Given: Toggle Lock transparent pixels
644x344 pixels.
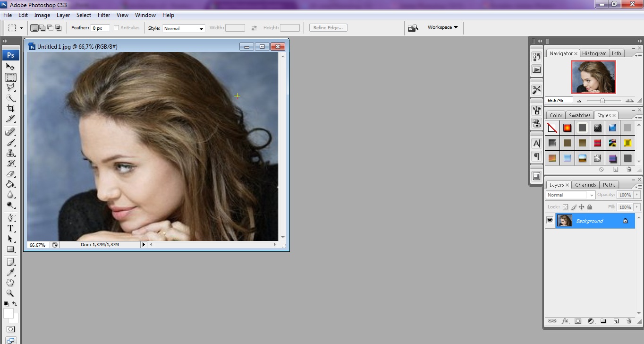Looking at the screenshot, I should (565, 207).
